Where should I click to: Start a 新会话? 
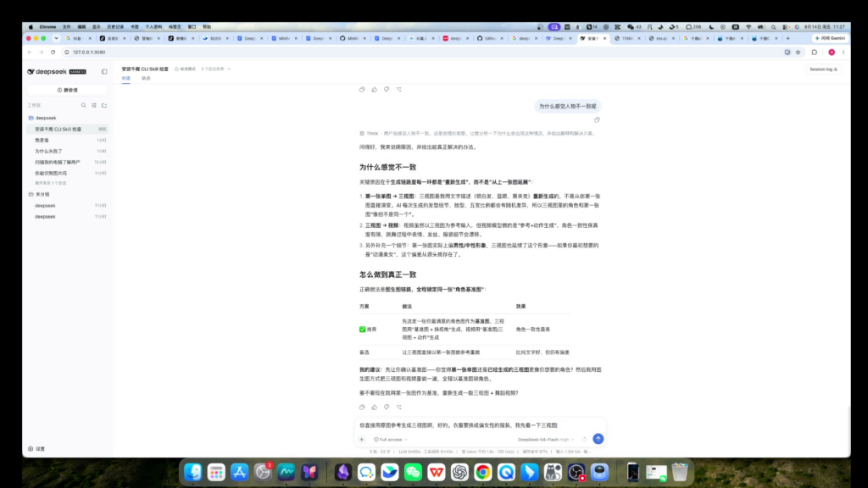pos(68,90)
